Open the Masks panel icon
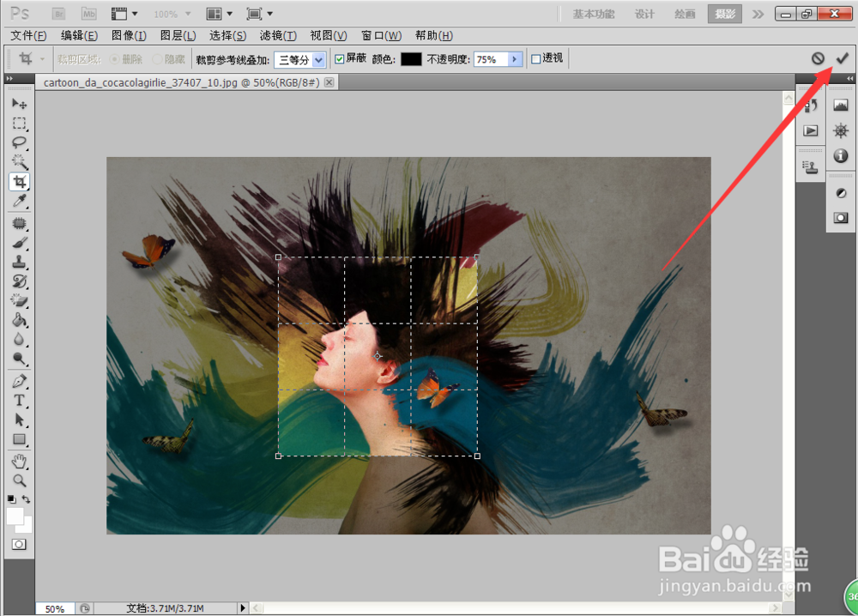Viewport: 858px width, 616px height. coord(841,218)
